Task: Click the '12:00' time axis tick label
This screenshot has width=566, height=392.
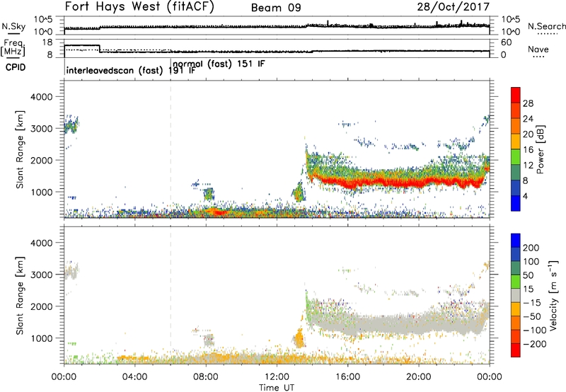Action: tap(277, 377)
